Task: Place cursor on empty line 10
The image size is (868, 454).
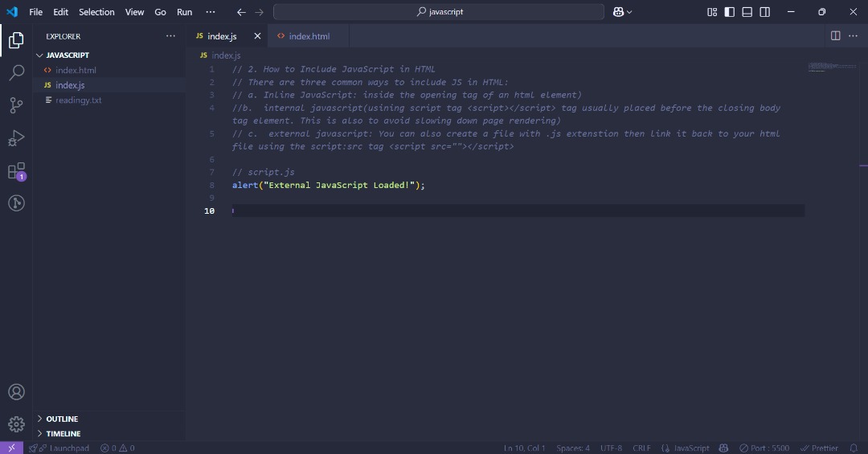Action: click(518, 211)
